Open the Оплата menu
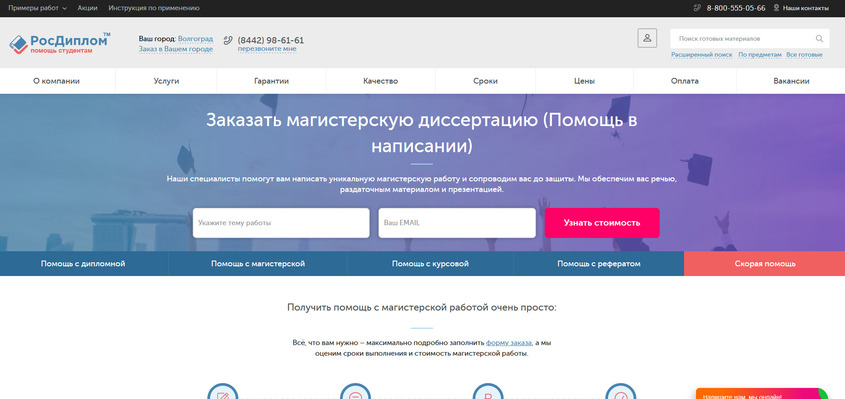845x399 pixels. pyautogui.click(x=684, y=81)
